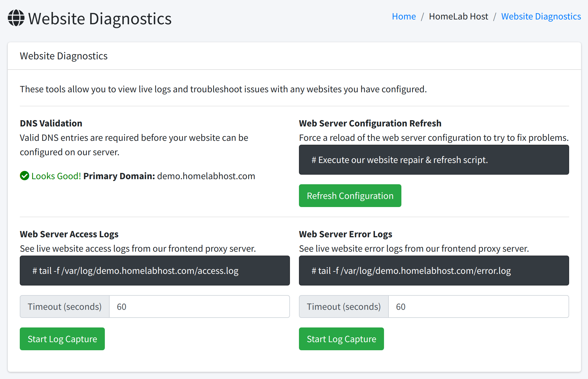Open the Home breadcrumb link
Image resolution: width=588 pixels, height=379 pixels.
(x=404, y=16)
